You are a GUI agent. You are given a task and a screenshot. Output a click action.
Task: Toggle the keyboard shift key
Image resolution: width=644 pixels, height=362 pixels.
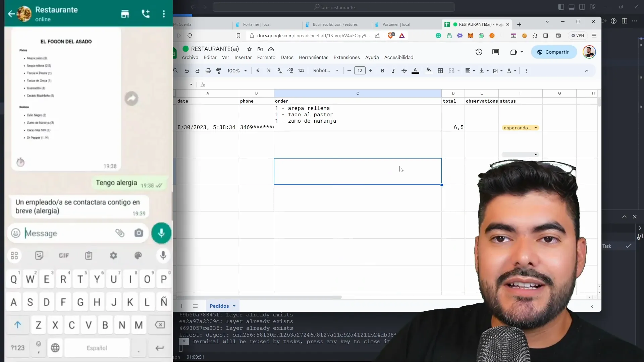click(18, 325)
